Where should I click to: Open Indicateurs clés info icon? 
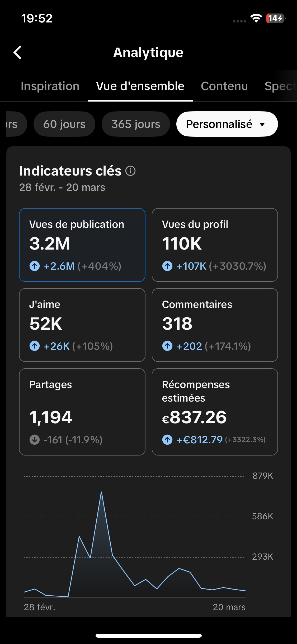[x=130, y=171]
